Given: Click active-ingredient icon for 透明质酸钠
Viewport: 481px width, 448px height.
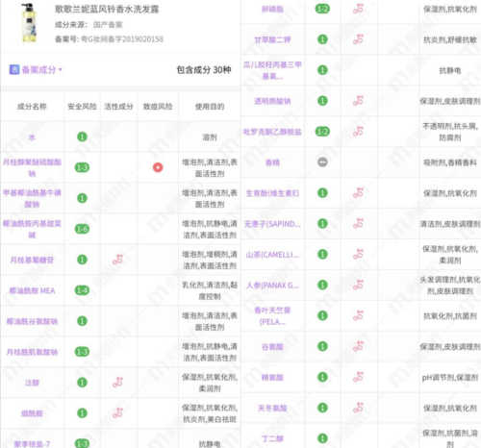Looking at the screenshot, I should (x=358, y=101).
